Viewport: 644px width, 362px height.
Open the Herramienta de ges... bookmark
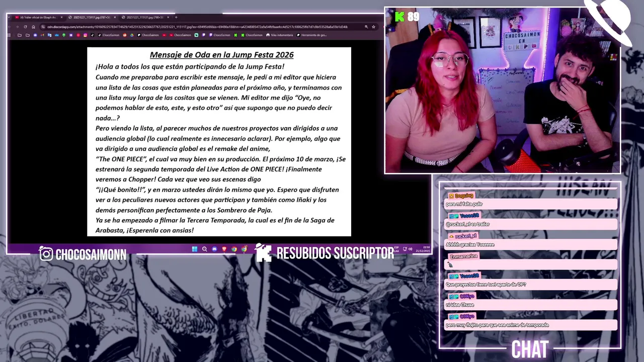coord(312,35)
